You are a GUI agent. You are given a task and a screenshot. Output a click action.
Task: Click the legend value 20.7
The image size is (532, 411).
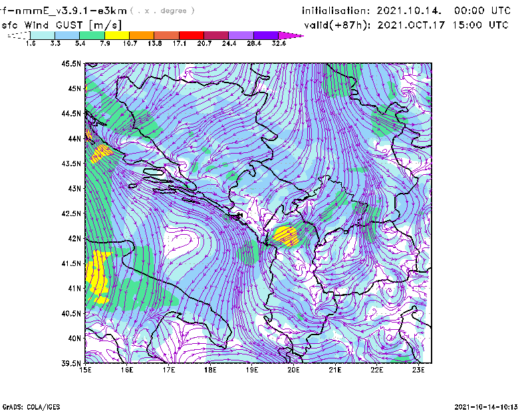204,43
